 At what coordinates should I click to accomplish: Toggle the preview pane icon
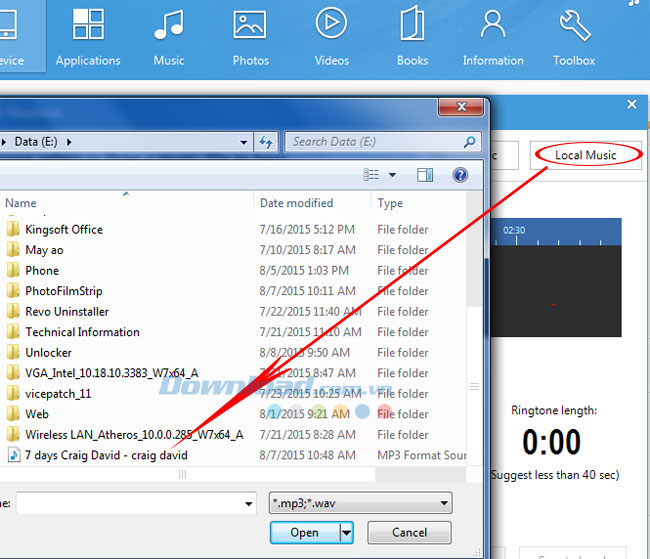pyautogui.click(x=425, y=175)
